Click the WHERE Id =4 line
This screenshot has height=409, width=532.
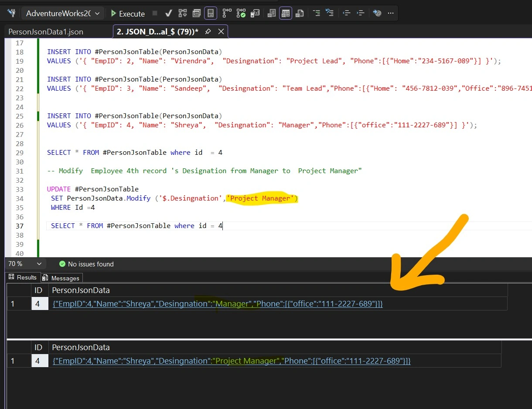[x=73, y=208]
